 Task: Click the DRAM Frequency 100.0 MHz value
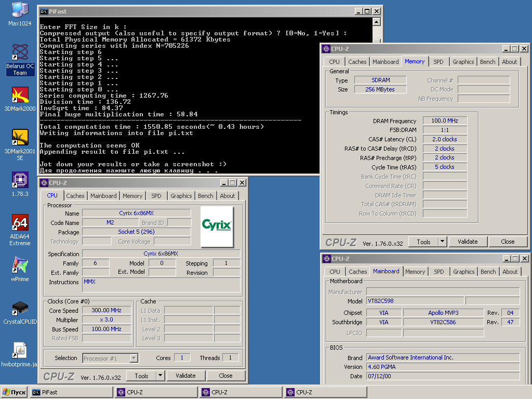point(445,121)
